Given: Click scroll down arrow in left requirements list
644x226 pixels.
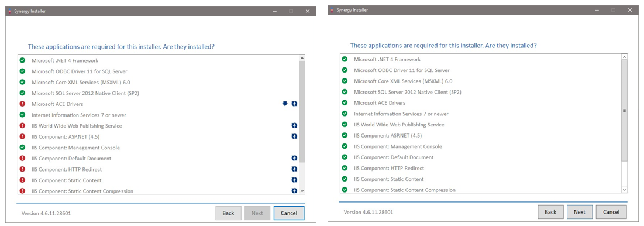Looking at the screenshot, I should coord(302,191).
